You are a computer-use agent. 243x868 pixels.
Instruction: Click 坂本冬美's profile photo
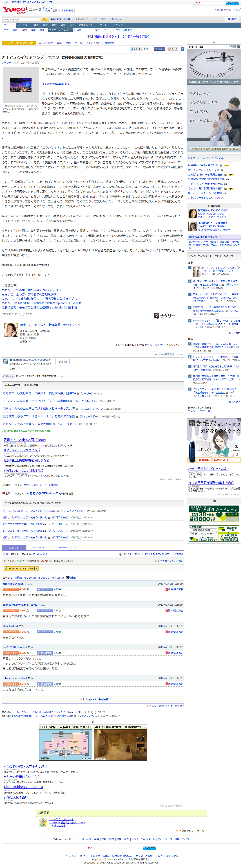[x=11, y=330]
